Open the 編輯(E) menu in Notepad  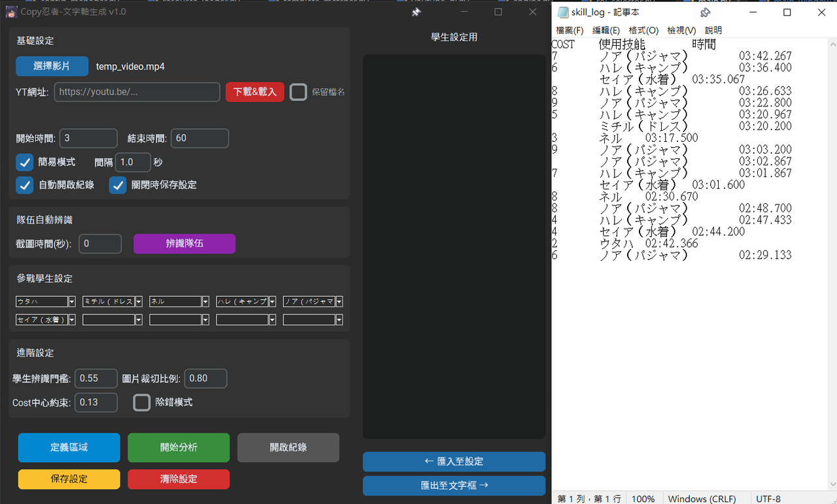606,30
